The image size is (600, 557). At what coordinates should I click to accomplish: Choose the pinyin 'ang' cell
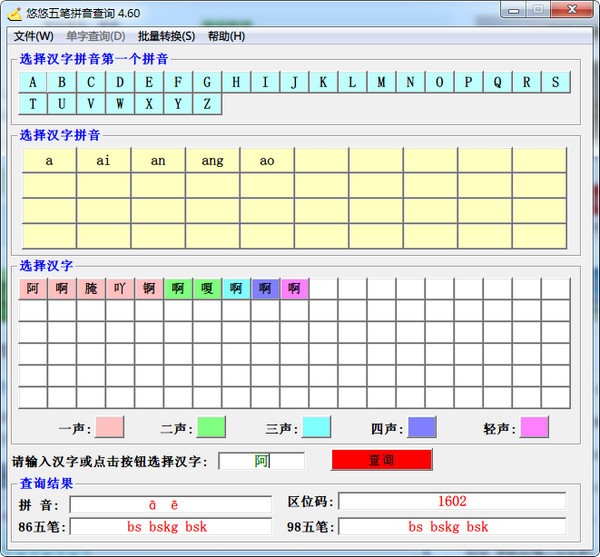coord(212,160)
